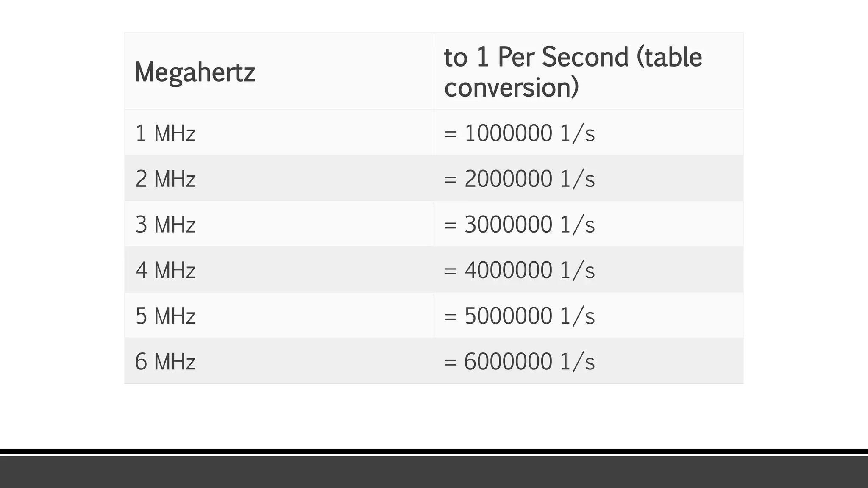868x488 pixels.
Task: Click the value 4000000 in the table
Action: click(508, 270)
